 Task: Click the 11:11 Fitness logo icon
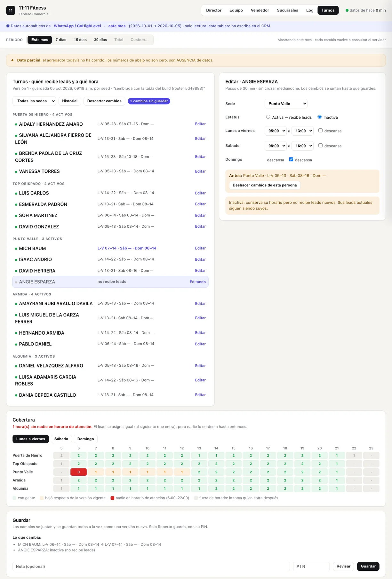pyautogui.click(x=11, y=10)
